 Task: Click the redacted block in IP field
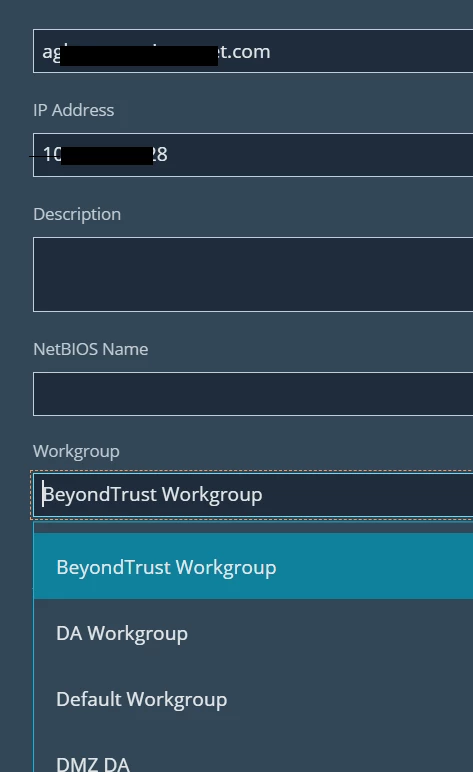click(x=107, y=156)
